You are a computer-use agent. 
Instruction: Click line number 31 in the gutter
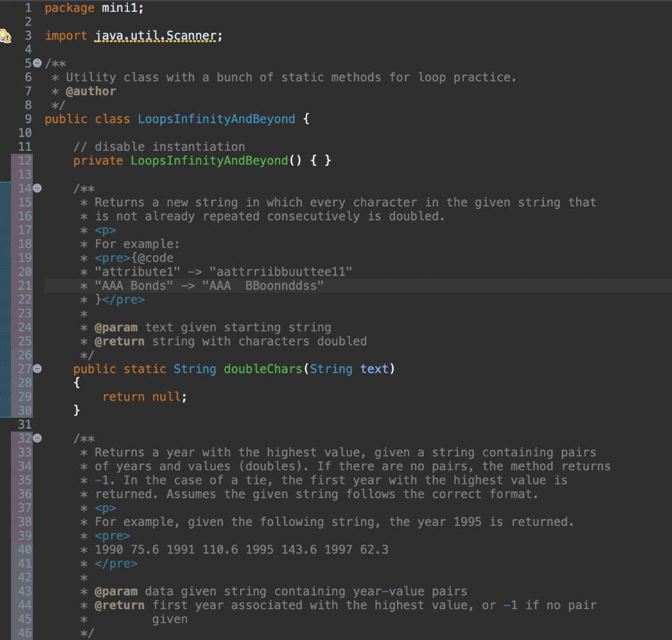[25, 424]
